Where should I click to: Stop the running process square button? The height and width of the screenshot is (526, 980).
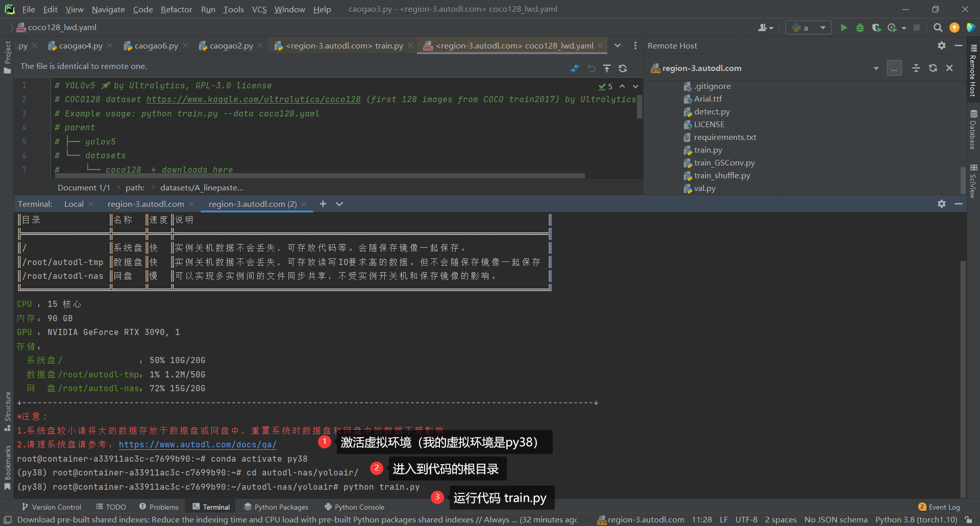tap(917, 28)
